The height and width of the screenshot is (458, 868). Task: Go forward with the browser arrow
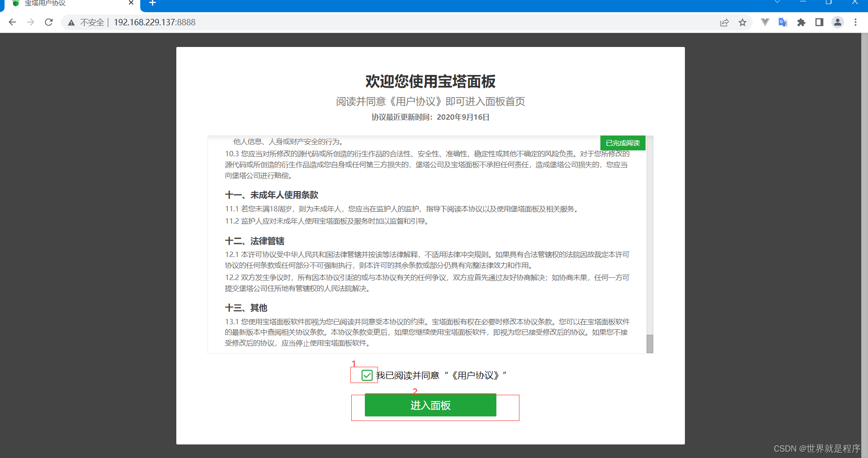(30, 22)
